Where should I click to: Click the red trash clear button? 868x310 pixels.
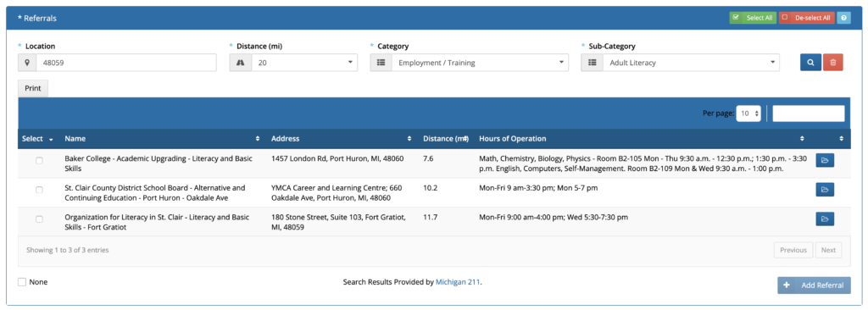(832, 63)
